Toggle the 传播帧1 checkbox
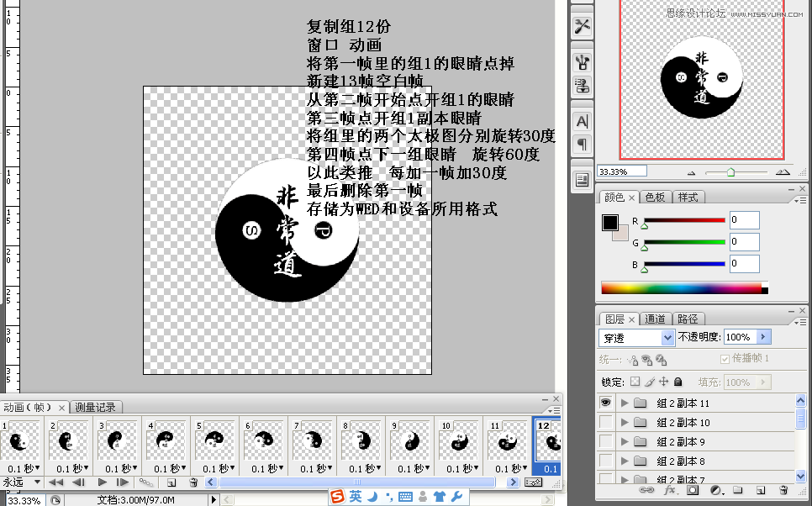This screenshot has height=506, width=812. point(725,360)
